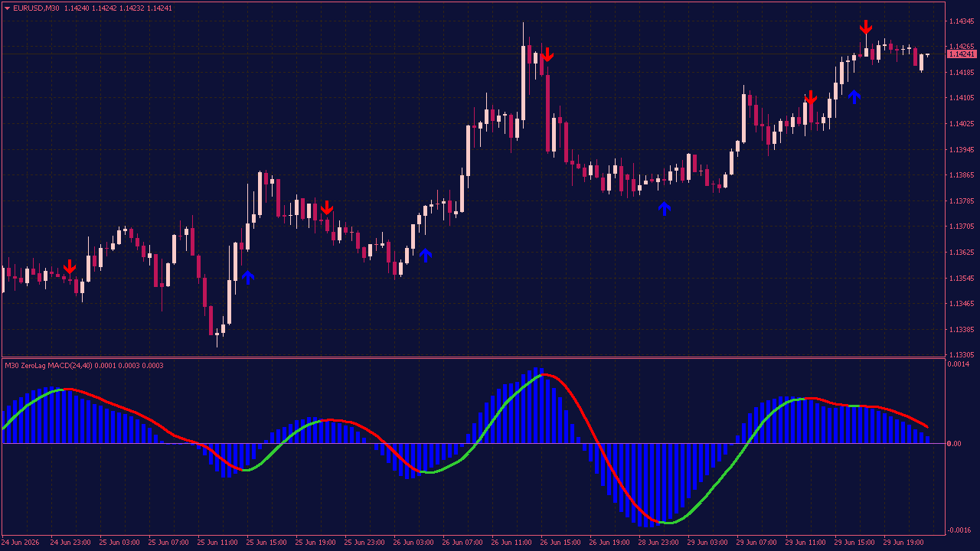
Task: Click the 29 Jun 19:00 time label
Action: coord(904,543)
